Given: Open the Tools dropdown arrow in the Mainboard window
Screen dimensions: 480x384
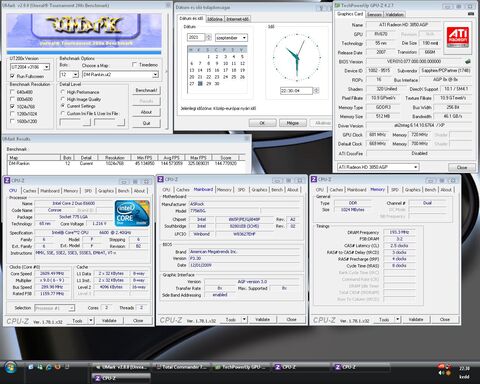Looking at the screenshot, I should (x=244, y=319).
